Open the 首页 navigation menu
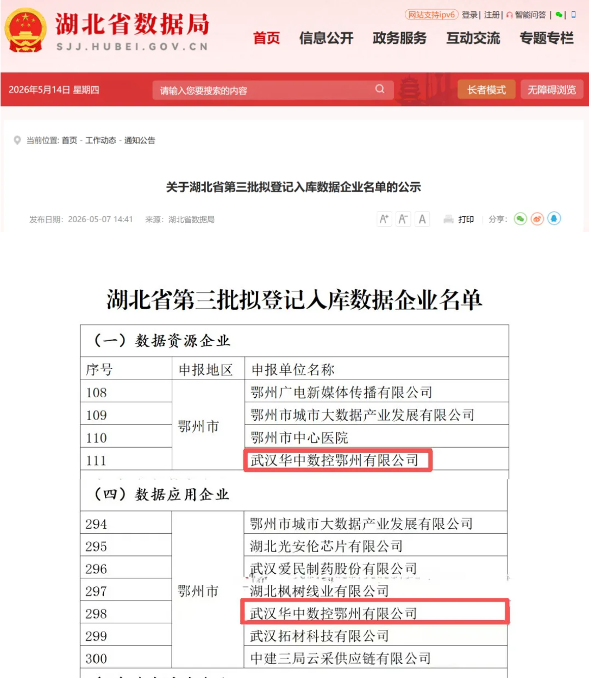The height and width of the screenshot is (700, 589). 266,38
